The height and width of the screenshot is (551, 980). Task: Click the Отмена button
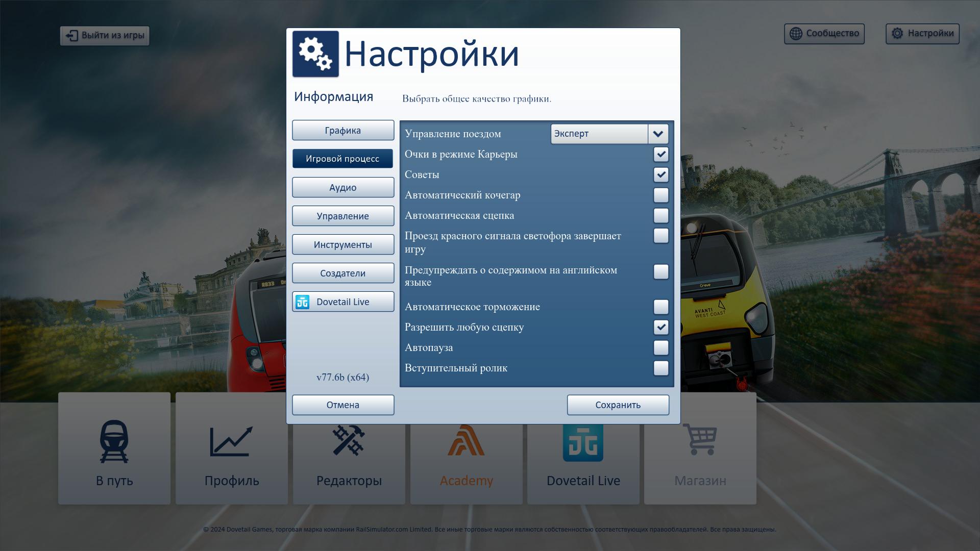tap(343, 405)
